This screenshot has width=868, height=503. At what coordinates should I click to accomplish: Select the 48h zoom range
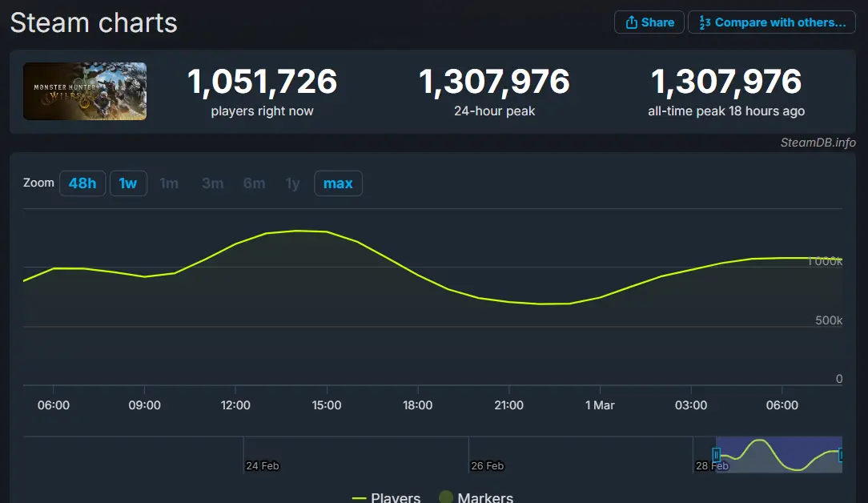(x=82, y=183)
